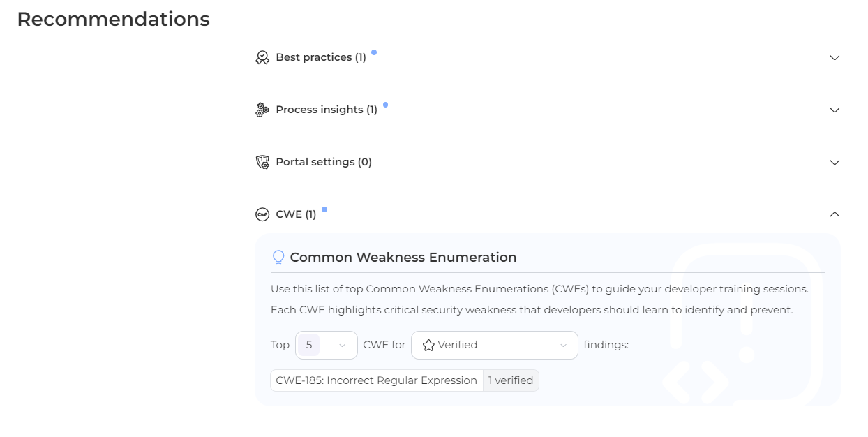Click the blue dot next to Process insights

pos(385,105)
